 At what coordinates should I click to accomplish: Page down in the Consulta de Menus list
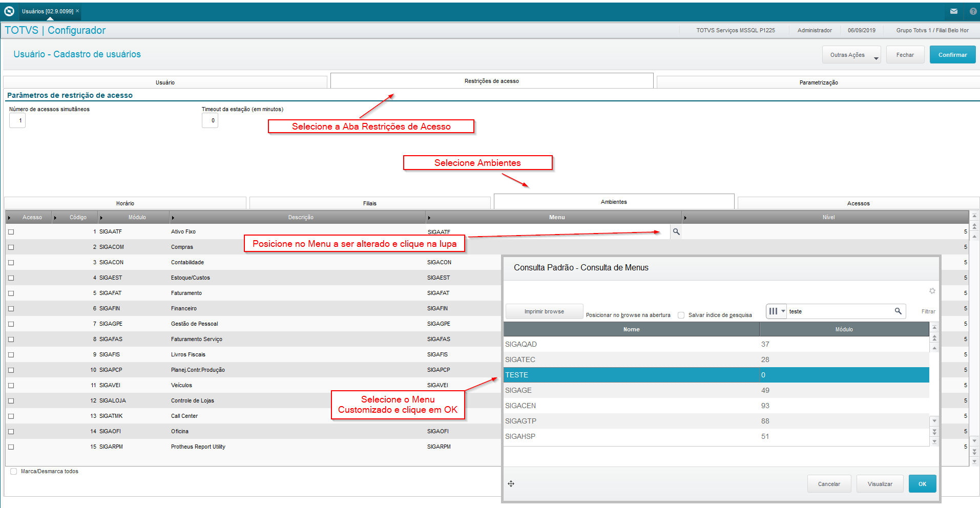coord(934,431)
